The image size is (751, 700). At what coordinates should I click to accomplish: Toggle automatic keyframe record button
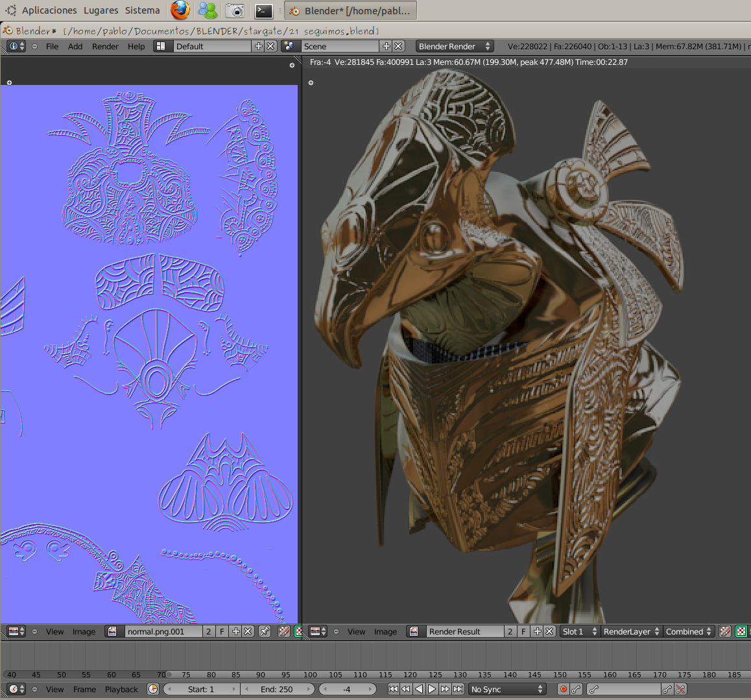tap(563, 689)
